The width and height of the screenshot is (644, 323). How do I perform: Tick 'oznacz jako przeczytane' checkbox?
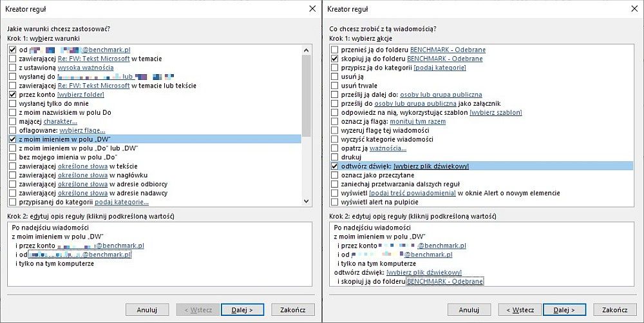(335, 175)
